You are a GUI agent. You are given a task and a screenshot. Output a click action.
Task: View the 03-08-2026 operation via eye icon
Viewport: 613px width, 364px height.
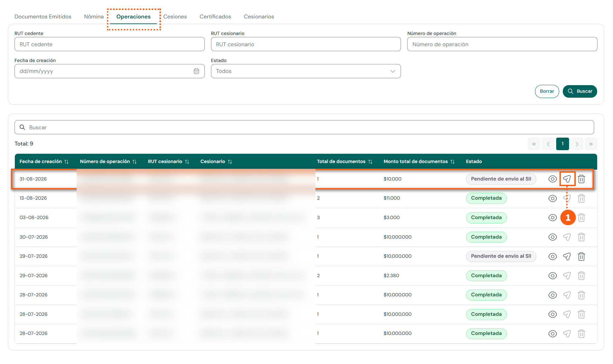(553, 218)
